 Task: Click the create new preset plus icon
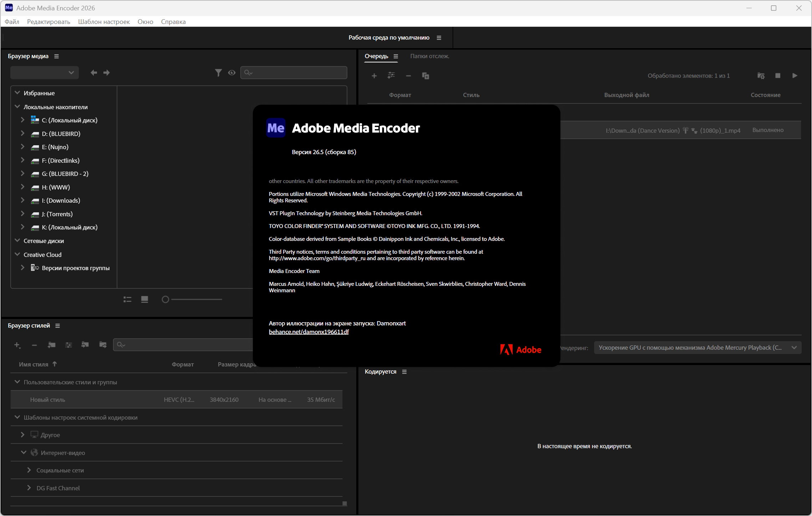[17, 345]
